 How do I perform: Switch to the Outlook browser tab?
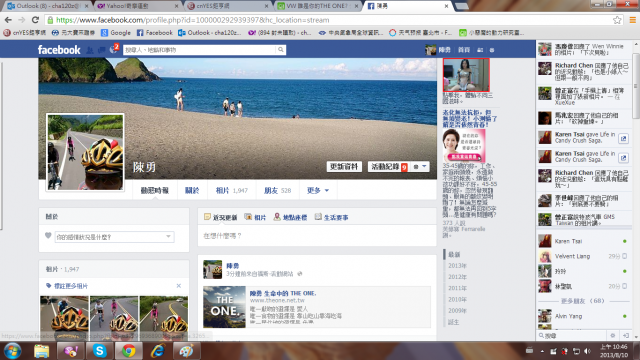47,6
